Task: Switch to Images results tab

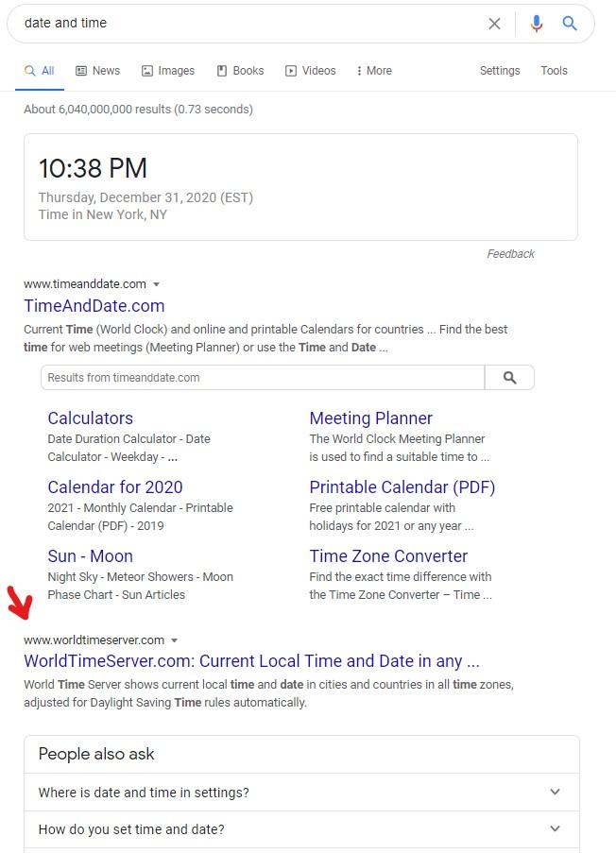Action: point(168,71)
